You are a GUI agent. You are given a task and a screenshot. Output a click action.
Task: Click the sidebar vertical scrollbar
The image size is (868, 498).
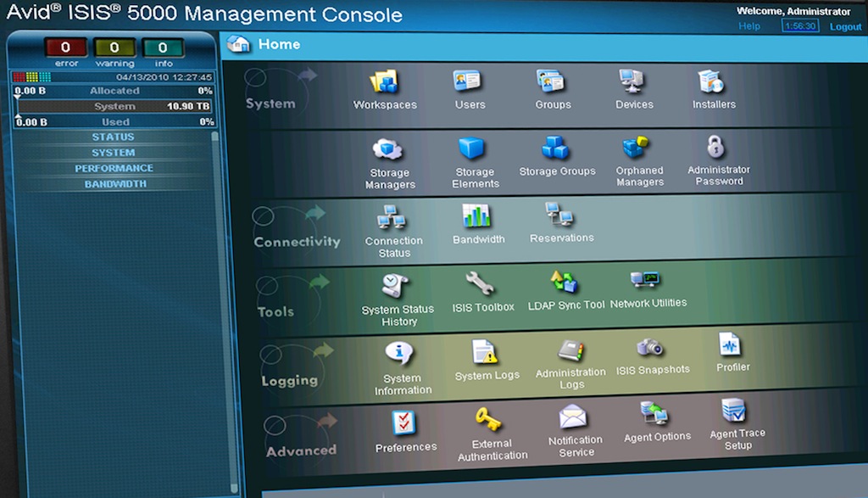pyautogui.click(x=214, y=255)
